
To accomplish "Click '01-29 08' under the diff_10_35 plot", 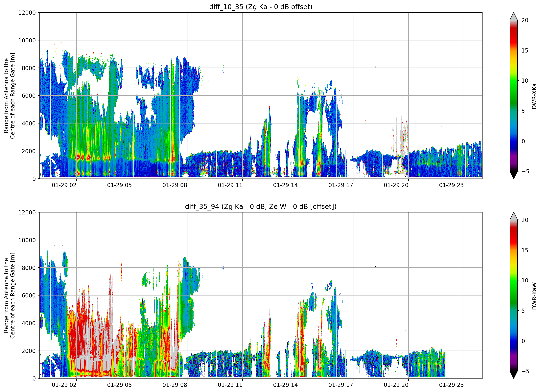I will click(175, 185).
